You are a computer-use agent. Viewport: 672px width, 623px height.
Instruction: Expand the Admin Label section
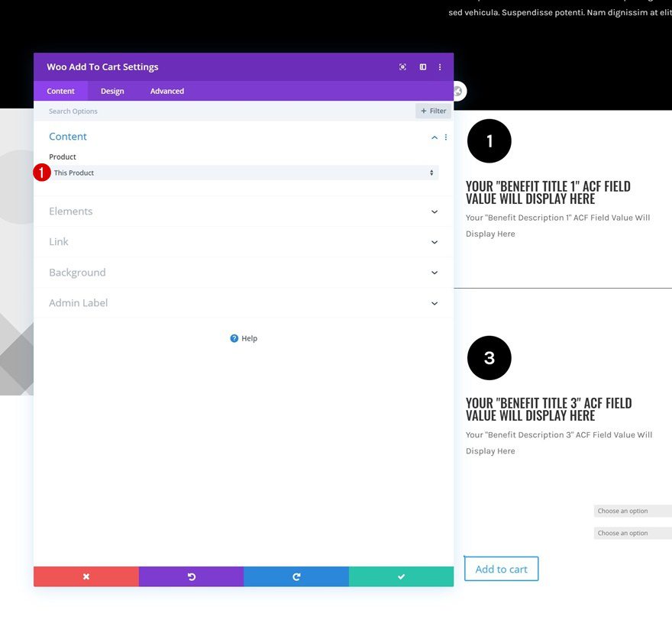[244, 303]
